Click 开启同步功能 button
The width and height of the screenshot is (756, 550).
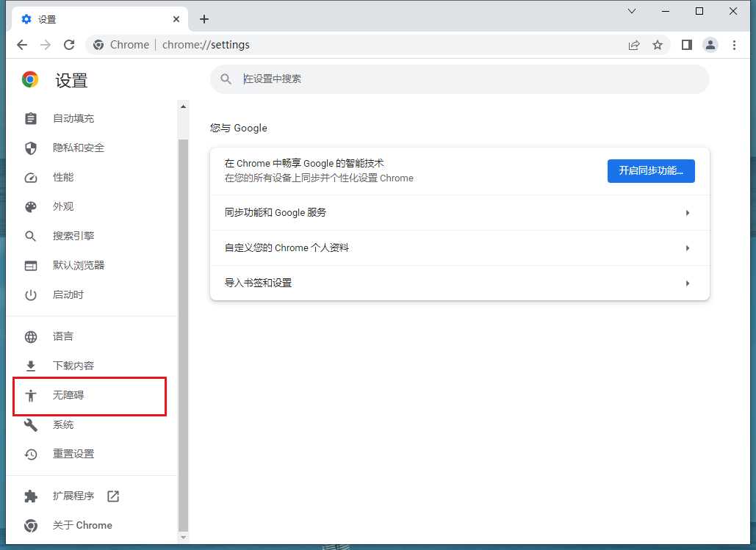(651, 170)
